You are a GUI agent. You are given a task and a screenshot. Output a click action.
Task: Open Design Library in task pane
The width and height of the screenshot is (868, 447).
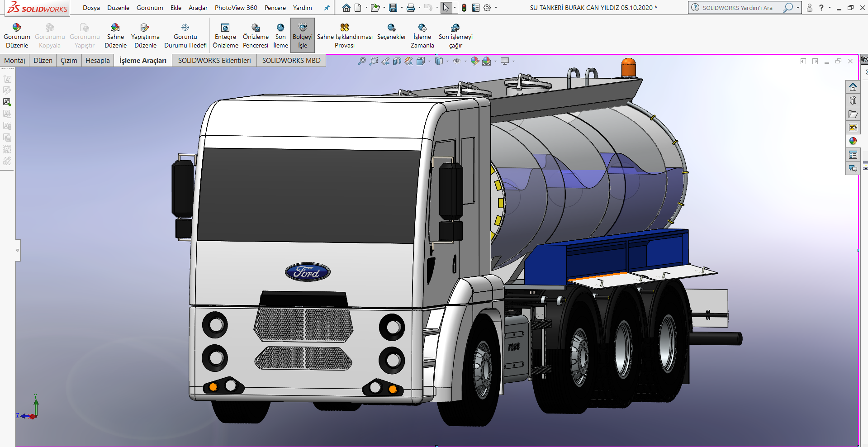click(x=853, y=100)
